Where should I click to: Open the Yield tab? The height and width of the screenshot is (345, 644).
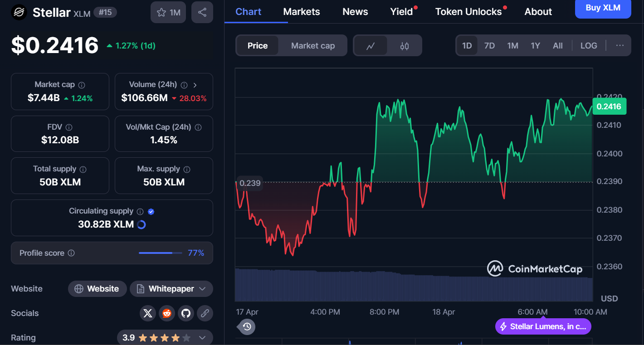click(402, 12)
